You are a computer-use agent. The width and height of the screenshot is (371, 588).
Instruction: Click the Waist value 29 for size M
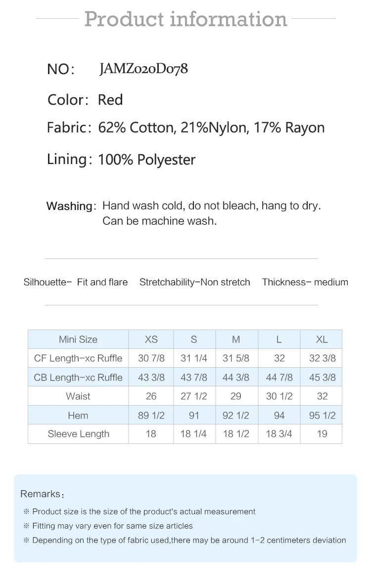[x=236, y=396]
